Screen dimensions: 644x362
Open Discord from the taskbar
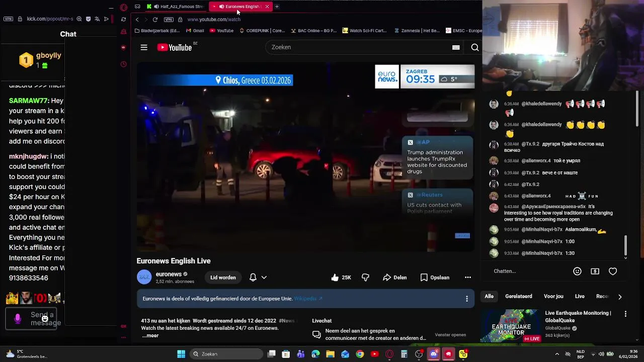[x=434, y=354]
